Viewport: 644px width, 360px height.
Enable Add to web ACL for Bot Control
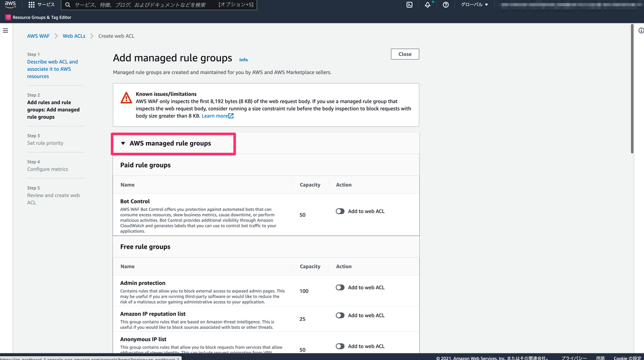pyautogui.click(x=340, y=211)
